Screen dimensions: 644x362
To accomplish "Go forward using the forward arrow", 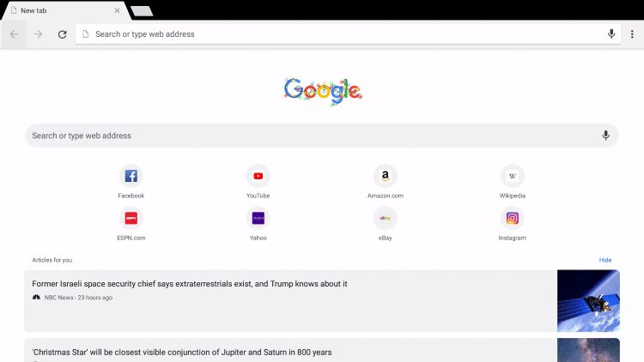I will [x=38, y=34].
